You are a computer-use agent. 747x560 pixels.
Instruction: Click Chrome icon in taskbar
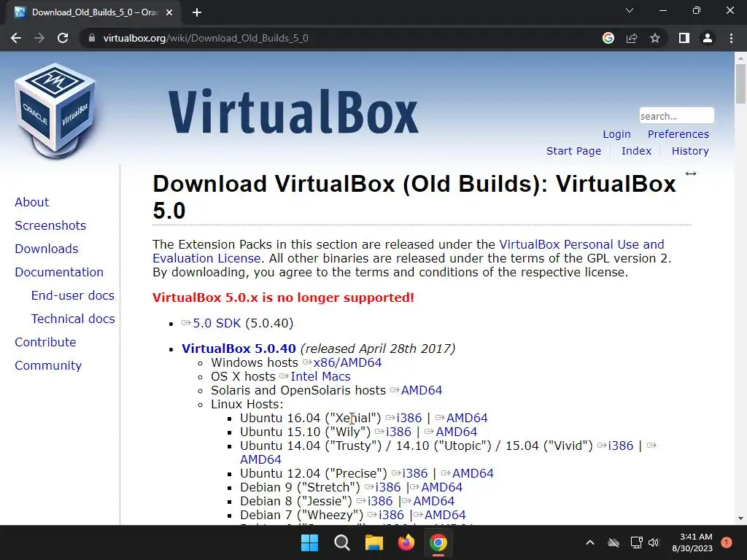[438, 542]
